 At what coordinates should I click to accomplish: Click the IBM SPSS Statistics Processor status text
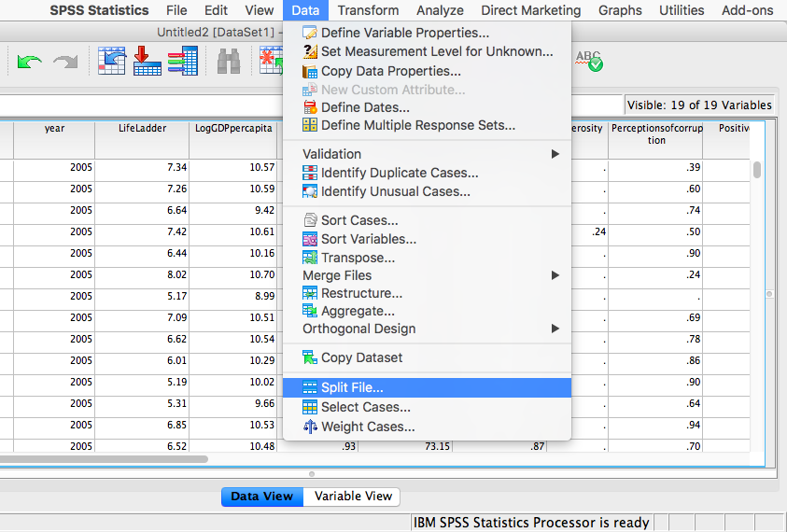[531, 523]
